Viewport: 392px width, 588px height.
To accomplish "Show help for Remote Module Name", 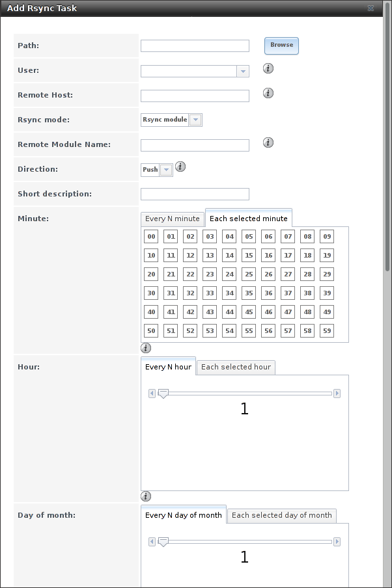I will pyautogui.click(x=268, y=142).
